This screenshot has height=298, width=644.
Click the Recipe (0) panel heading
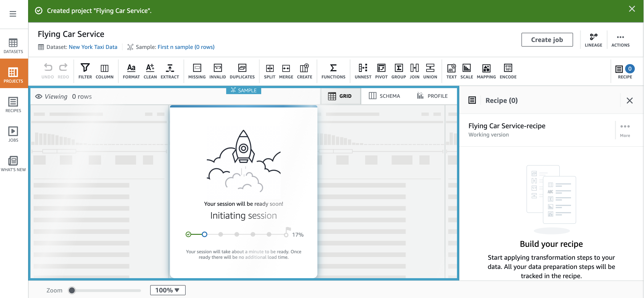(x=501, y=100)
